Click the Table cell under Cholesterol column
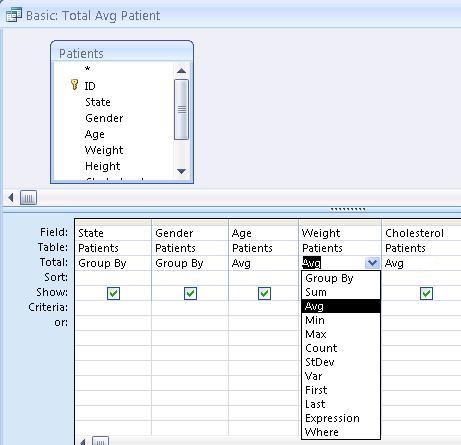 [x=421, y=248]
